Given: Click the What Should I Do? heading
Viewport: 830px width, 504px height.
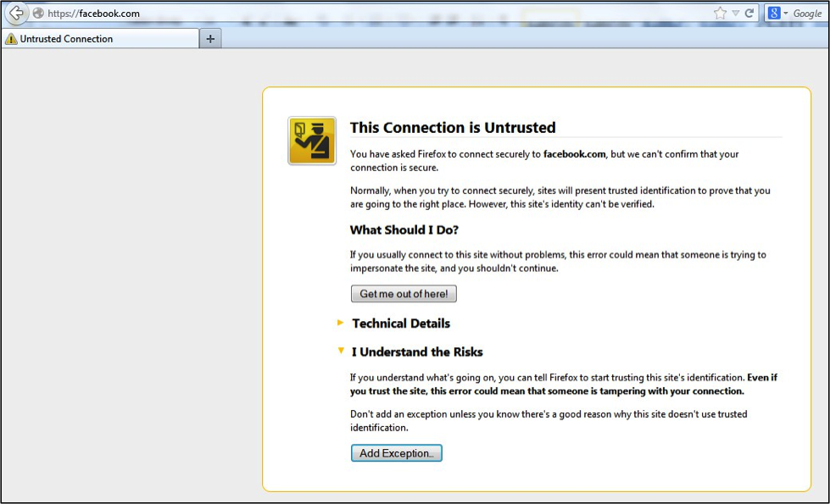Looking at the screenshot, I should tap(404, 230).
